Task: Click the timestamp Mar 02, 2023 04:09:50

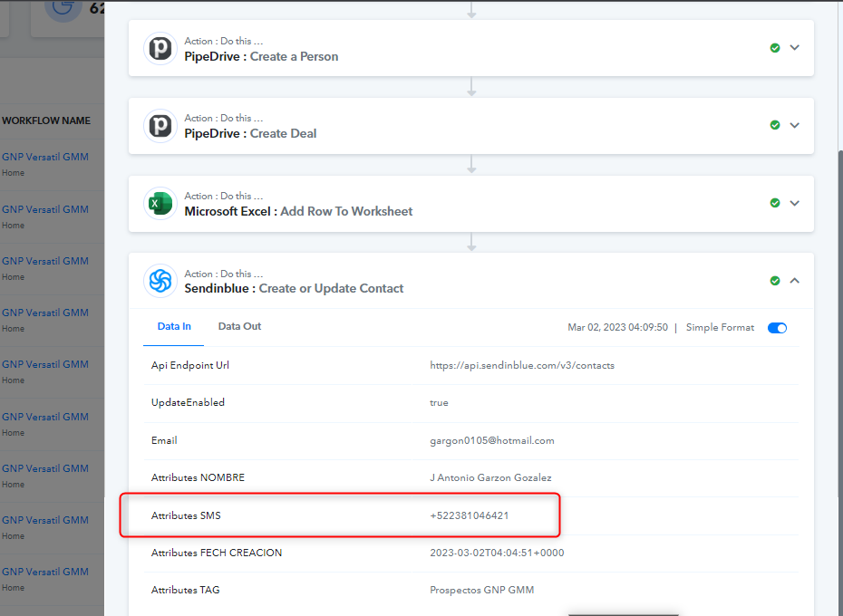Action: coord(617,327)
